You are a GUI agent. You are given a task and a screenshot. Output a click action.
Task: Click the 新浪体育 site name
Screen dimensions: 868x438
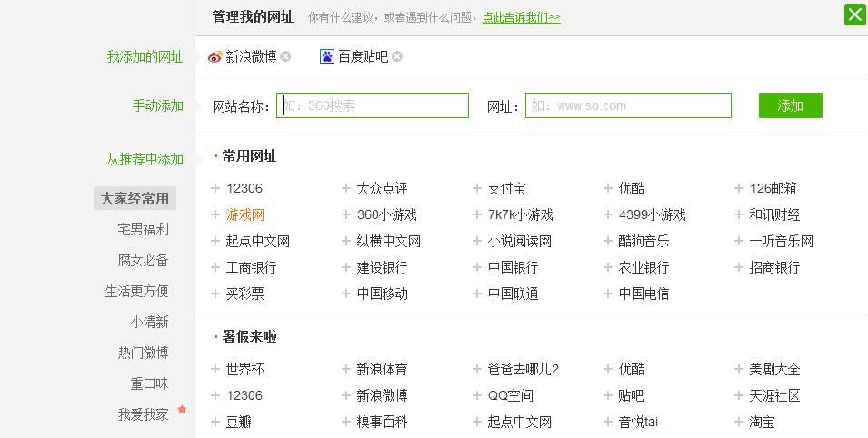click(x=382, y=369)
